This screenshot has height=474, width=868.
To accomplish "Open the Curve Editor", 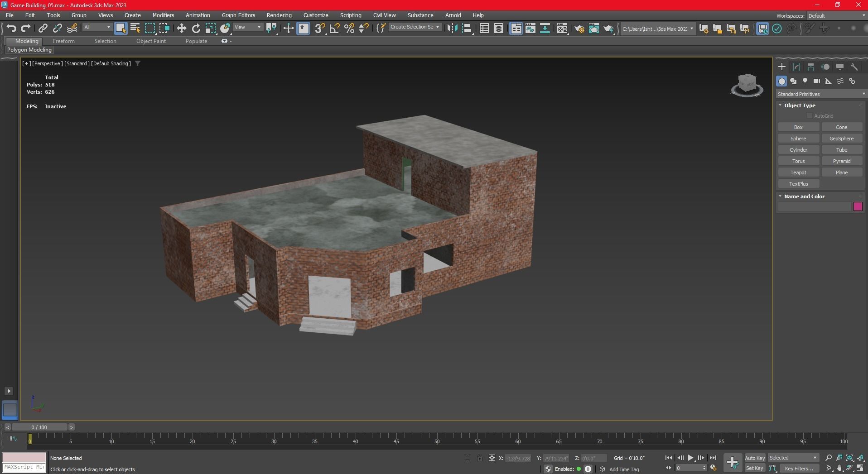I will click(530, 29).
